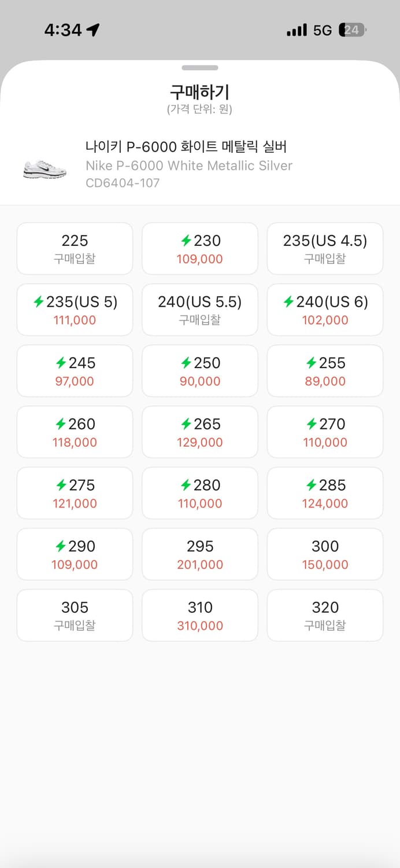This screenshot has height=868, width=400.
Task: Tap the lightning bolt next to 235(US 5)
Action: [x=39, y=301]
